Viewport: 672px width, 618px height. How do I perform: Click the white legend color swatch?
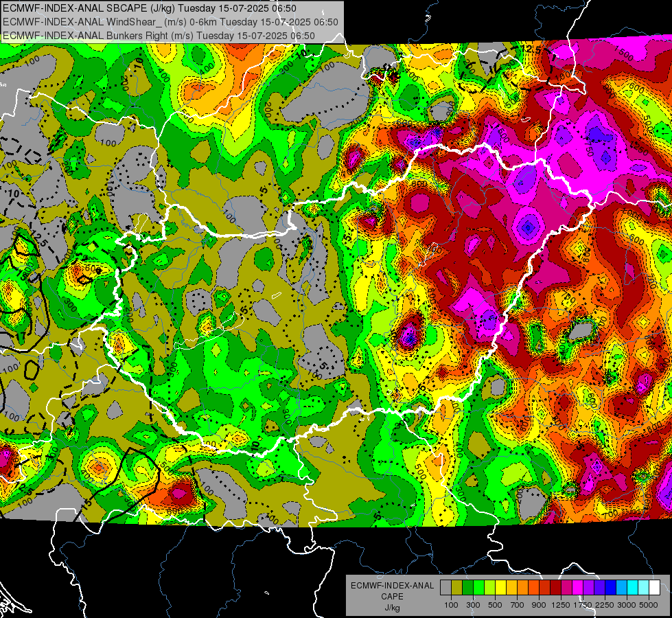point(654,587)
